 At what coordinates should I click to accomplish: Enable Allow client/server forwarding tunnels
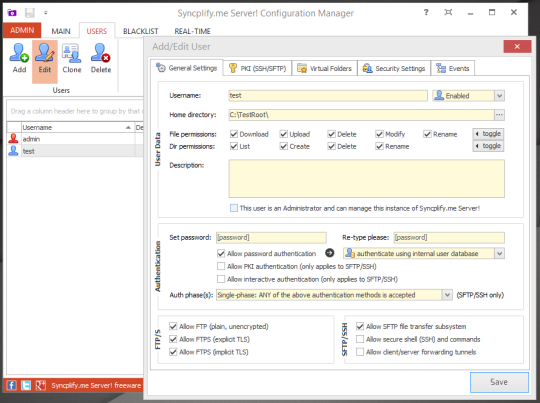pyautogui.click(x=360, y=352)
